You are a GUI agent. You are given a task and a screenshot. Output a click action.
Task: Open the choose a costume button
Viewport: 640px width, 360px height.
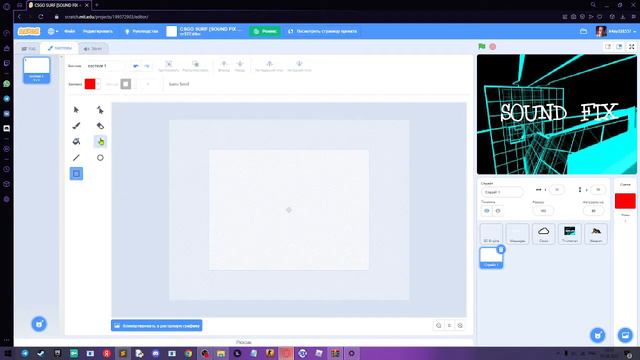coord(39,324)
